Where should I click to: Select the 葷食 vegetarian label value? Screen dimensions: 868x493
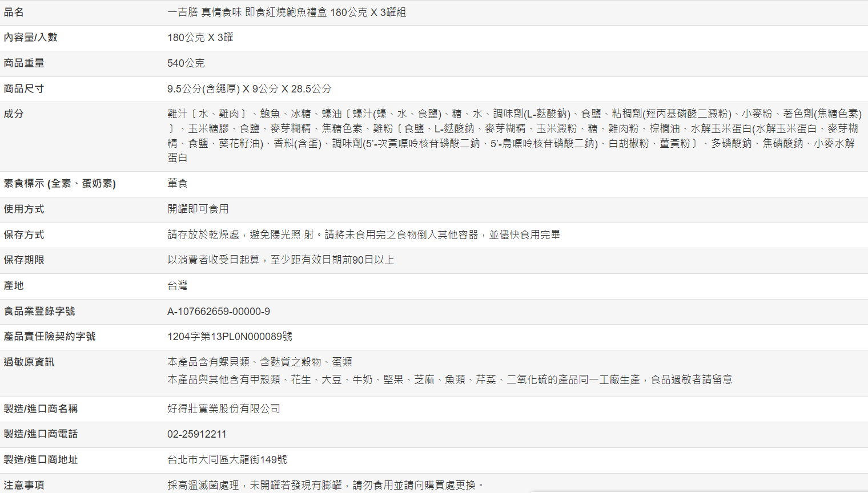[178, 184]
